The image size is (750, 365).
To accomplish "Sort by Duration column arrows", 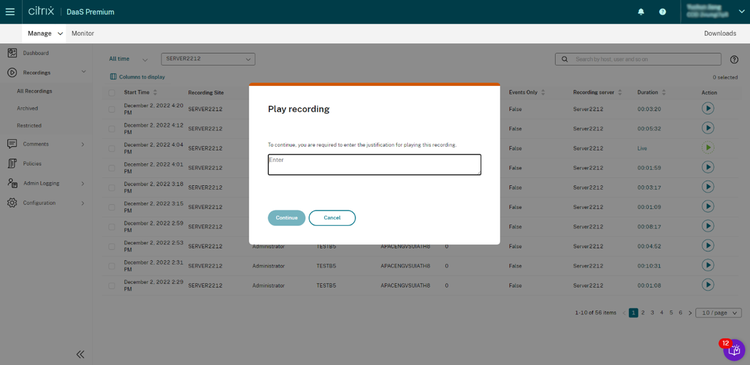I will [x=664, y=92].
